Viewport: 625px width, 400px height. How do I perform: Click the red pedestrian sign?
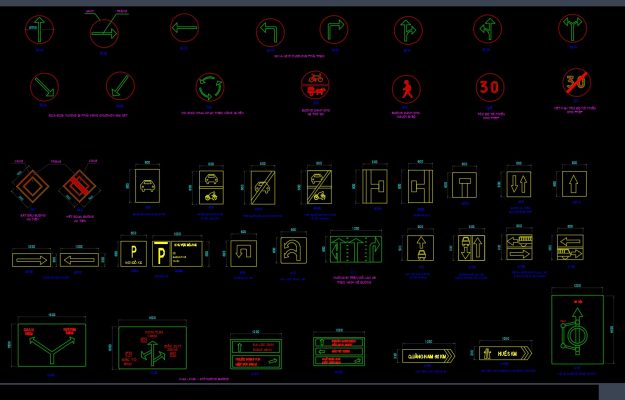point(406,90)
